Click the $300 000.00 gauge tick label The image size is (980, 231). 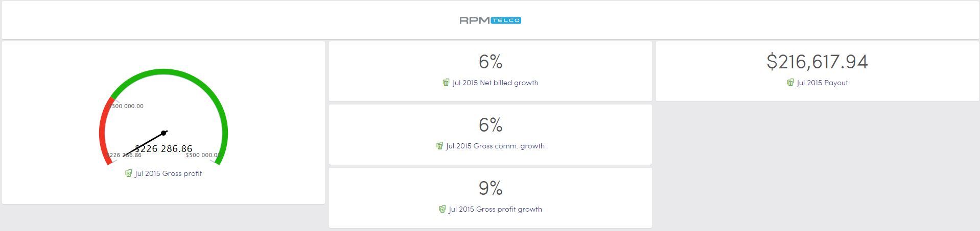127,106
